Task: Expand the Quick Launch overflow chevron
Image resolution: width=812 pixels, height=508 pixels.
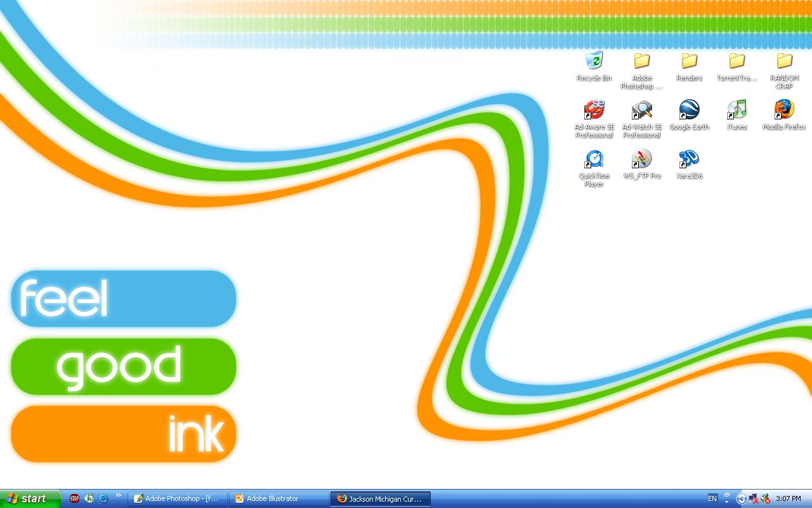Action: pyautogui.click(x=119, y=497)
